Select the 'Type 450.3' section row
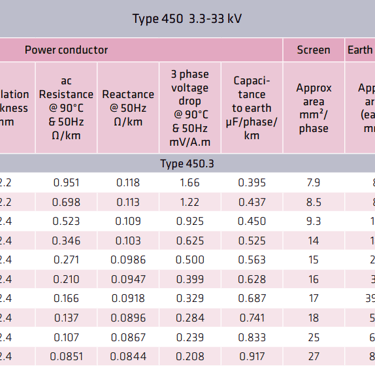The width and height of the screenshot is (375, 366). 187,164
